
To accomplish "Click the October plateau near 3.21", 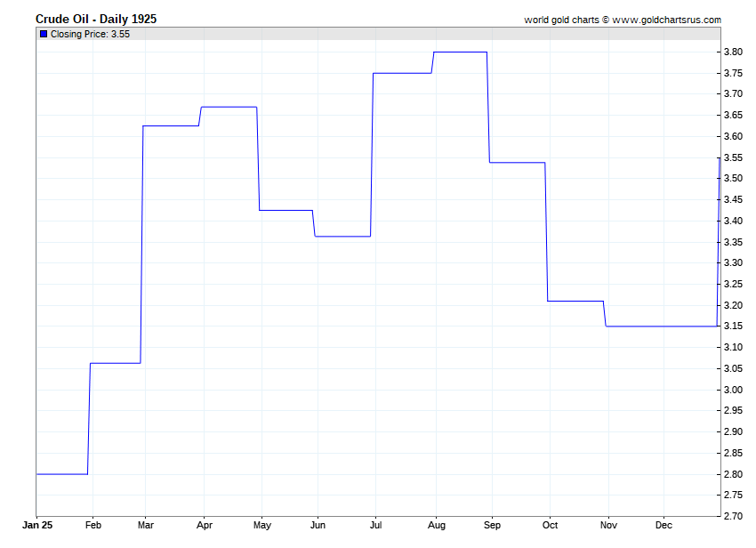I will (575, 301).
